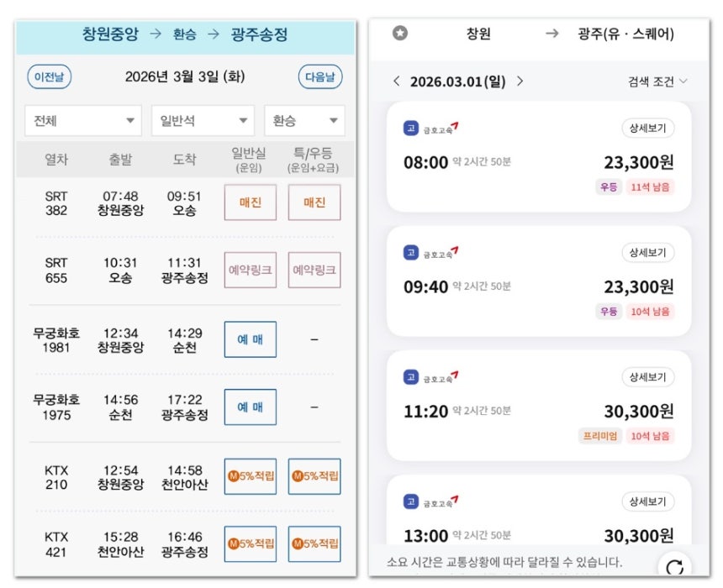Click the star favorite icon beside 창원
Image resolution: width=723 pixels, height=588 pixels.
(x=400, y=34)
